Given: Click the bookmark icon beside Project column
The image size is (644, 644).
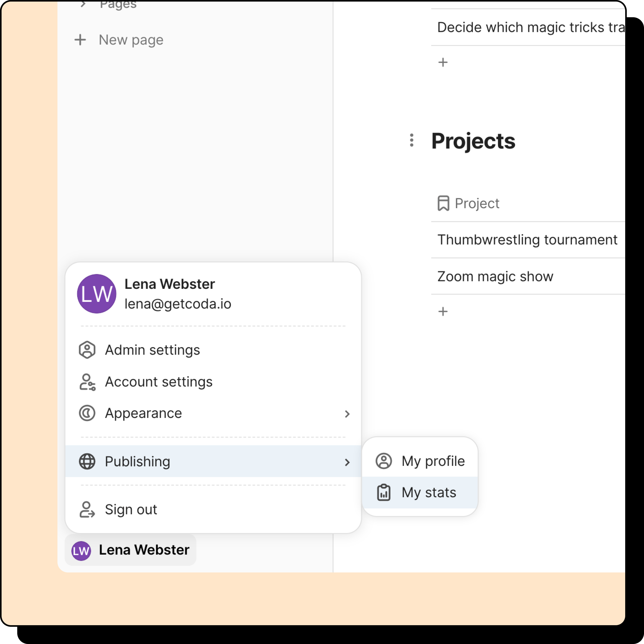Looking at the screenshot, I should pos(443,203).
